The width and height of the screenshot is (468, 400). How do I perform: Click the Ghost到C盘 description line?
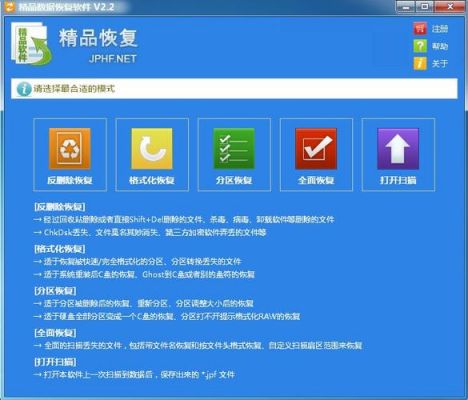(x=144, y=274)
